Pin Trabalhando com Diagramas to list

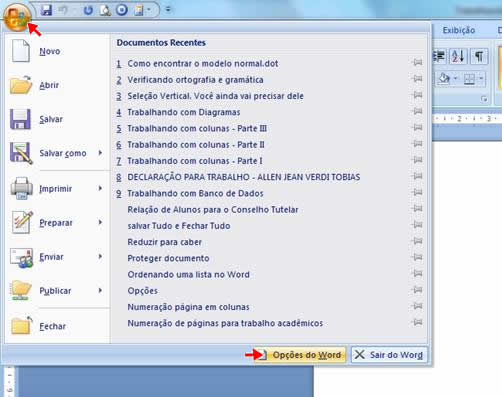tap(417, 111)
